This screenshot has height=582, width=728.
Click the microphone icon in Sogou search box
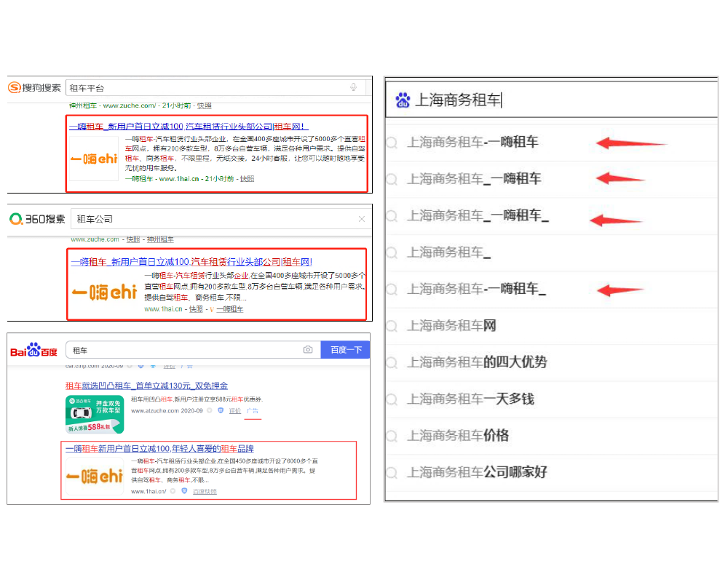click(x=353, y=87)
